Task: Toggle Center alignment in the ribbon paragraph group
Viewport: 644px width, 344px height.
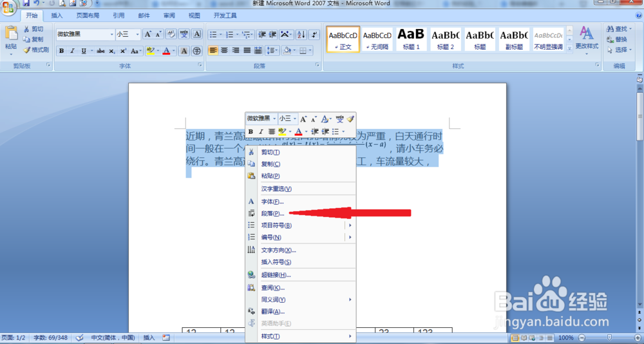Action: coord(224,50)
